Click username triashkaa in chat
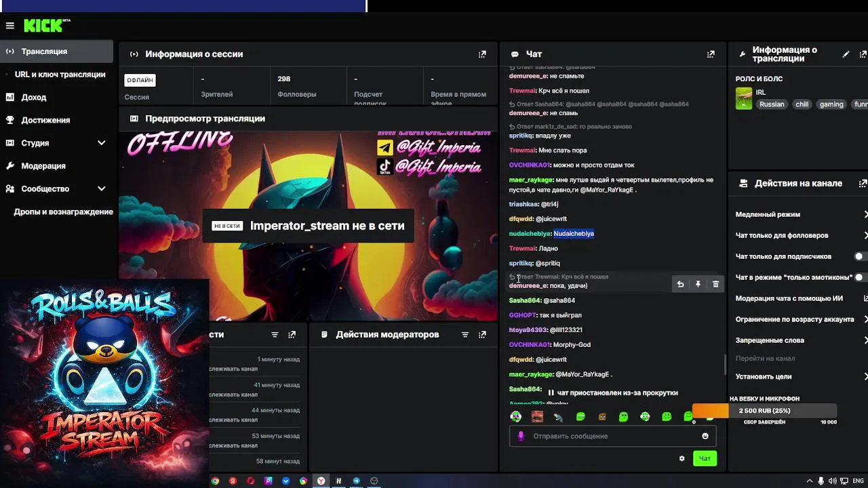868x488 pixels. tap(524, 204)
